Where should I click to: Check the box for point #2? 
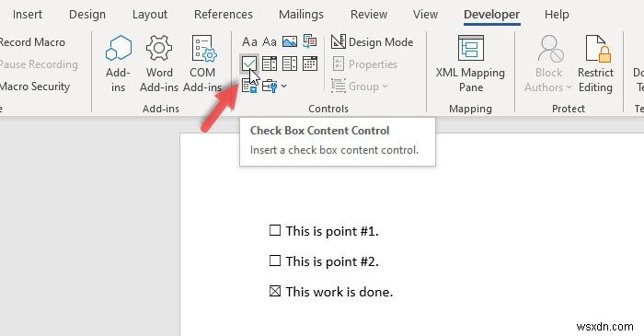(x=275, y=261)
